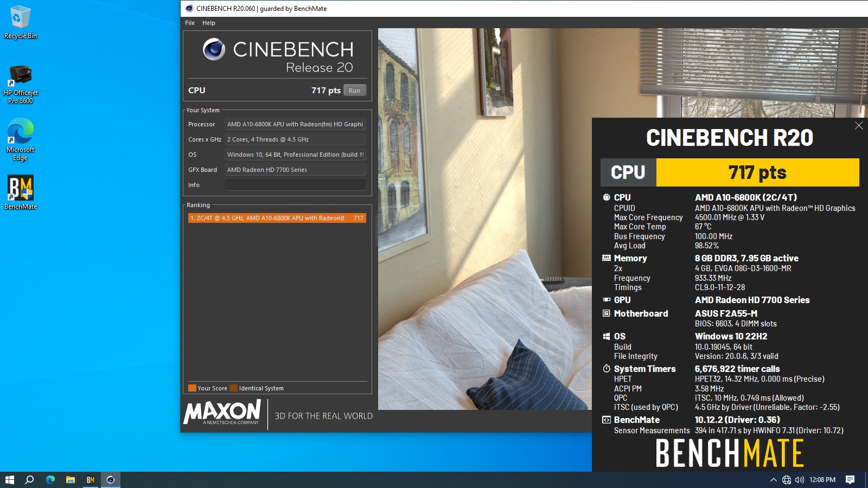Screen dimensions: 868x488
Task: Click the MAXON logo
Action: pyautogui.click(x=222, y=413)
